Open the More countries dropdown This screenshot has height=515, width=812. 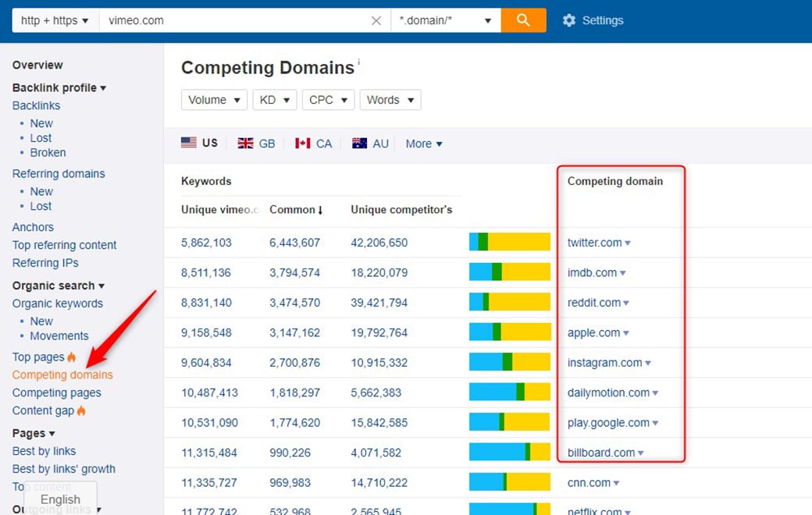(x=424, y=144)
